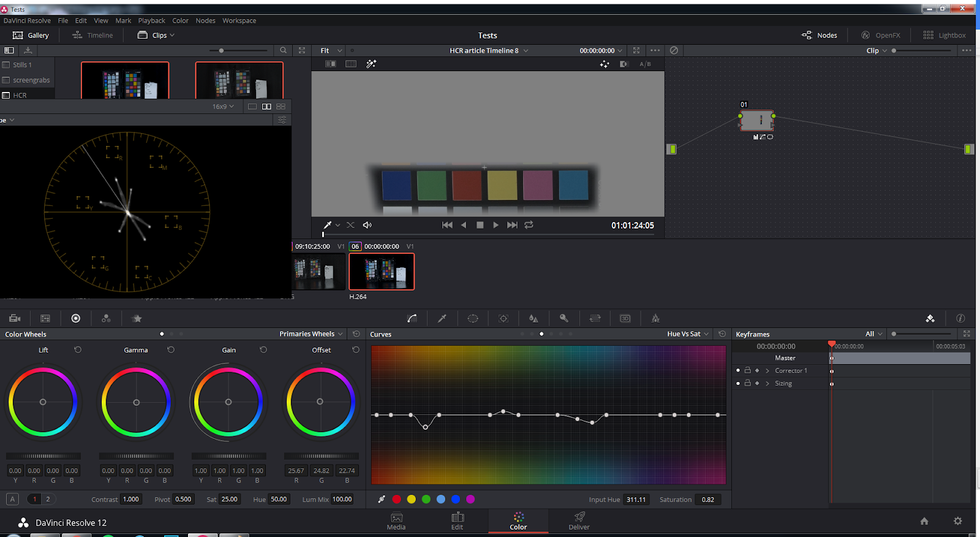980x537 pixels.
Task: Open the Playback menu
Action: [x=151, y=20]
